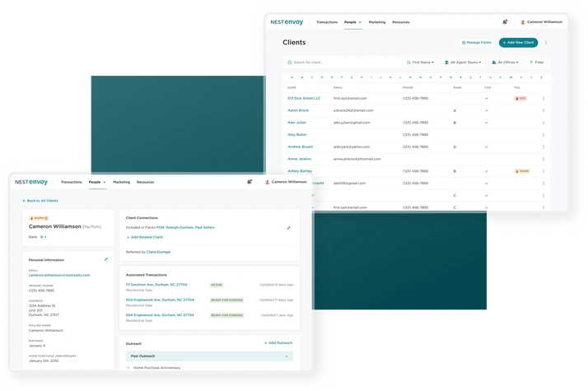This screenshot has width=588, height=391.
Task: Open row menu for Aaron Brock
Action: tap(544, 110)
